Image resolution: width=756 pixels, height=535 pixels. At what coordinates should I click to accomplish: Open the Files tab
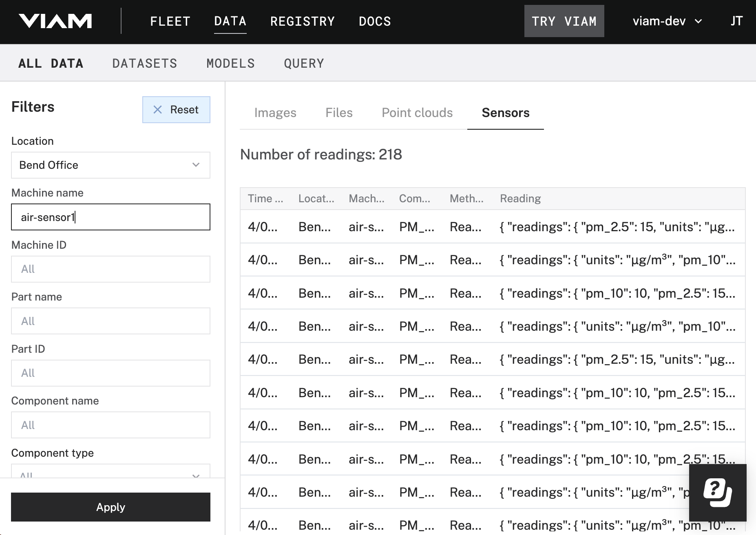pos(339,113)
